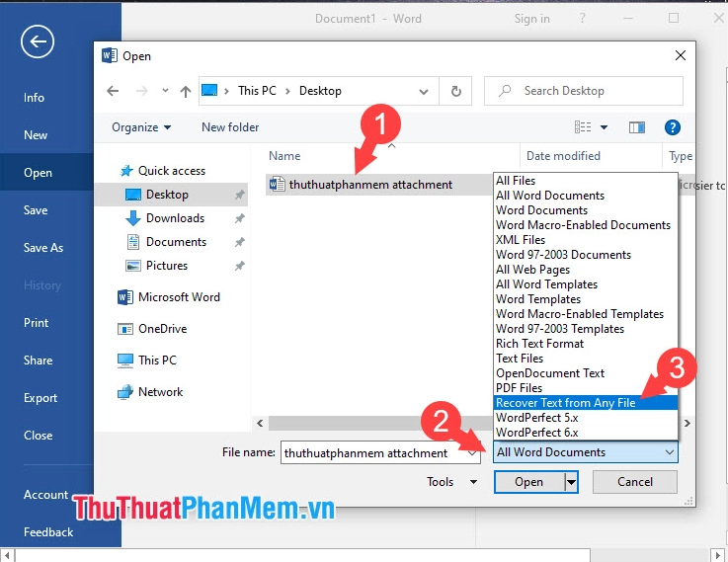Choose Text Files filter option
This screenshot has height=562, width=728.
tap(585, 359)
